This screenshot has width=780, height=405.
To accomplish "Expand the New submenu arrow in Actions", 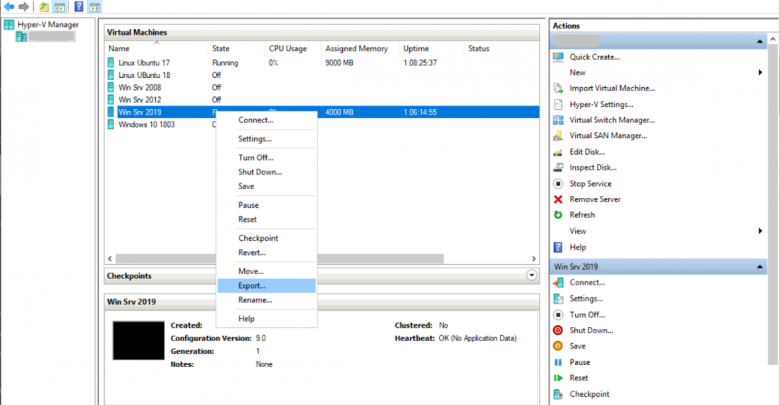I will coord(760,73).
